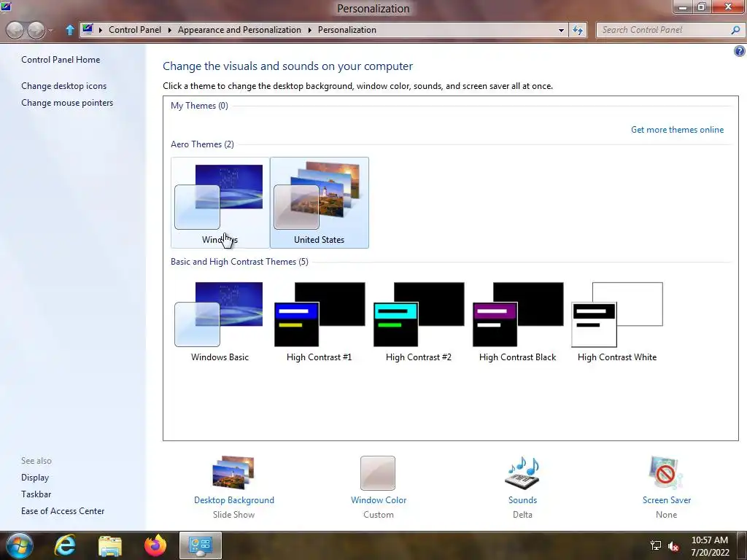Select the United States theme
Viewport: 747px width, 560px height.
pos(320,203)
